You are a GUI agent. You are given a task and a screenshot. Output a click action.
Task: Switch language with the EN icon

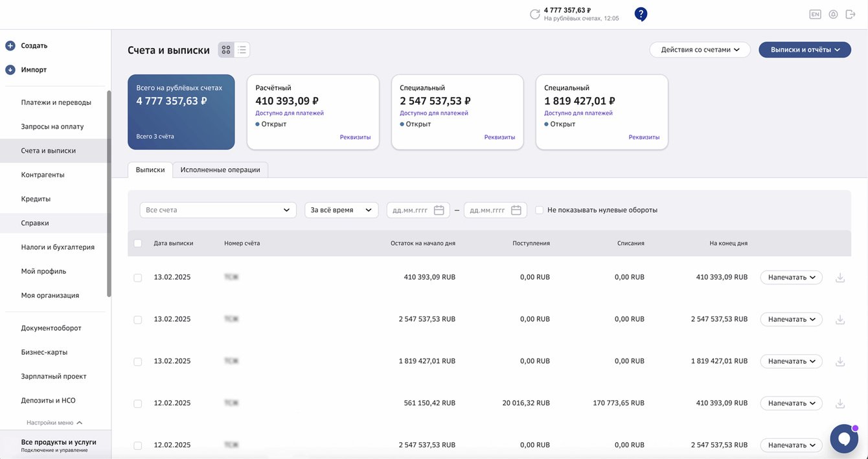click(815, 14)
